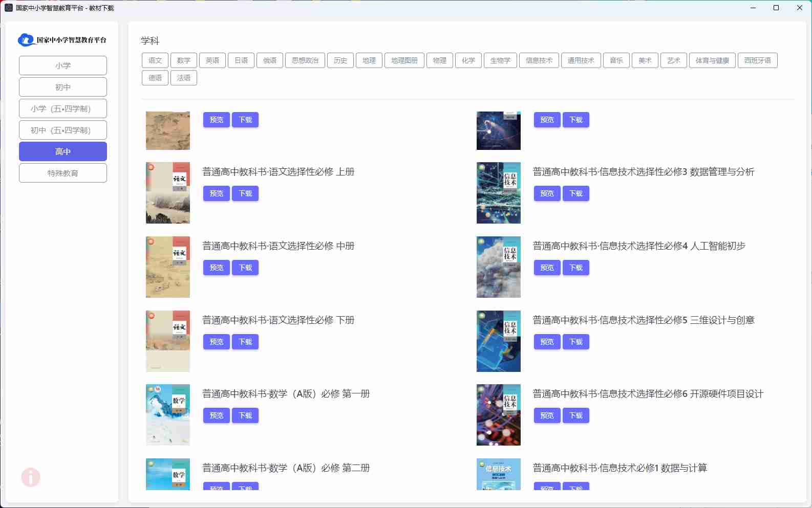Choose 初中（五•四学制） category
Screen dimensions: 812x508
(x=63, y=130)
